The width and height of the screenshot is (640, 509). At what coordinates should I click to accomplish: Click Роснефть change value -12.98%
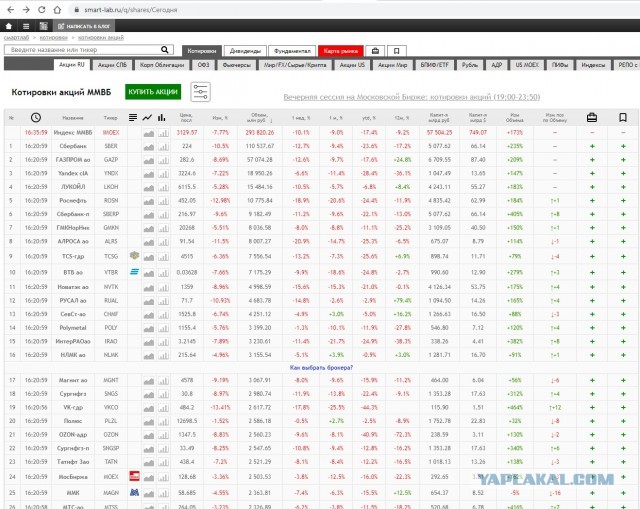tap(220, 200)
